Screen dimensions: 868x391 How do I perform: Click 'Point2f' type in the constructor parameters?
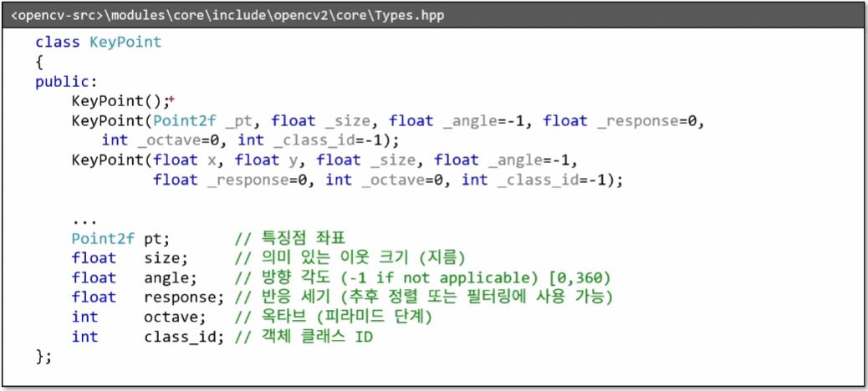point(185,121)
